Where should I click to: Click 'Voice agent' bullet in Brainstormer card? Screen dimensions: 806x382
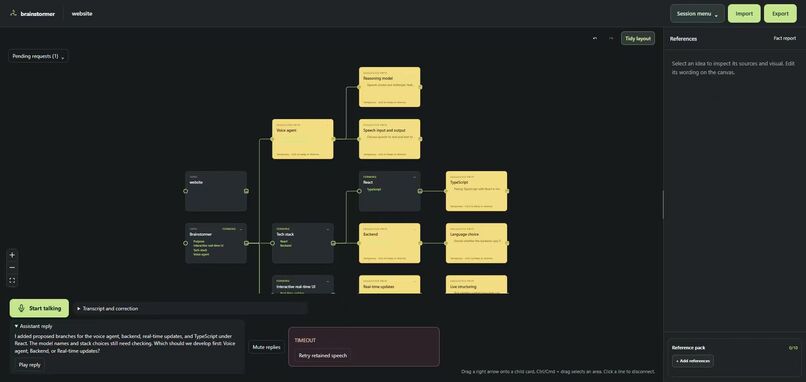pyautogui.click(x=201, y=254)
